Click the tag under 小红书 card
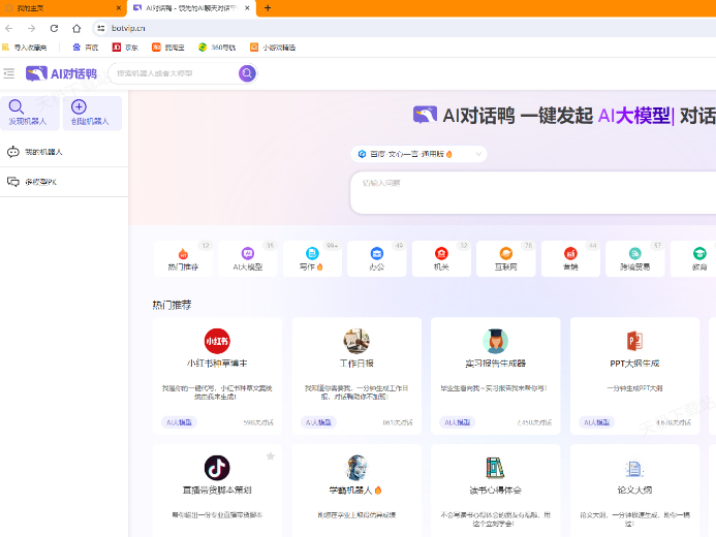 tap(179, 422)
